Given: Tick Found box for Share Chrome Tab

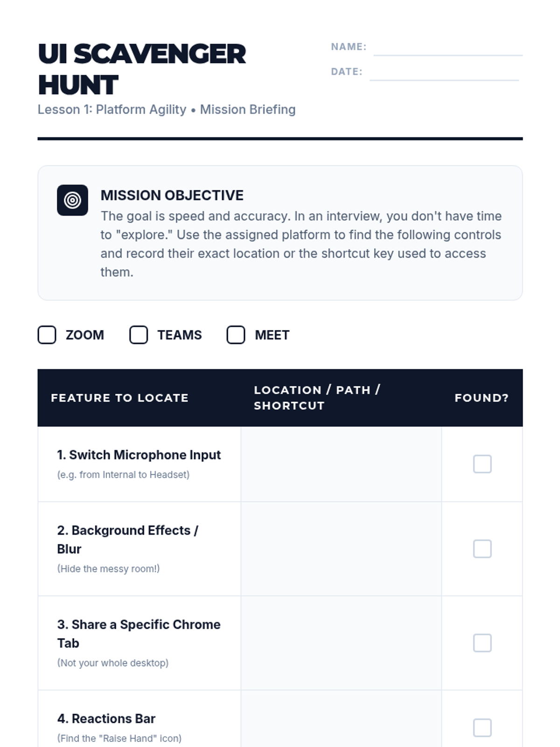Looking at the screenshot, I should [482, 643].
